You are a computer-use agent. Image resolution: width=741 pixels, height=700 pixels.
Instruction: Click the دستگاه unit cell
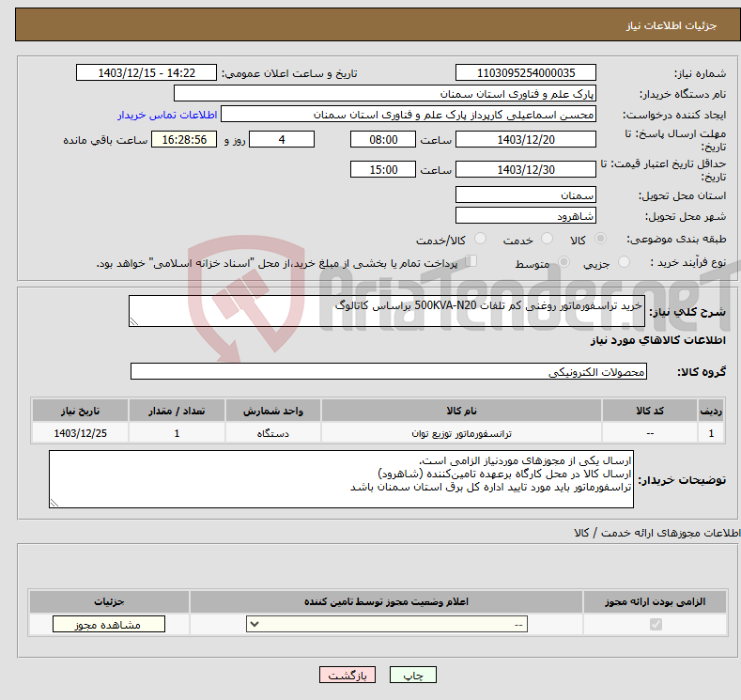pos(273,433)
